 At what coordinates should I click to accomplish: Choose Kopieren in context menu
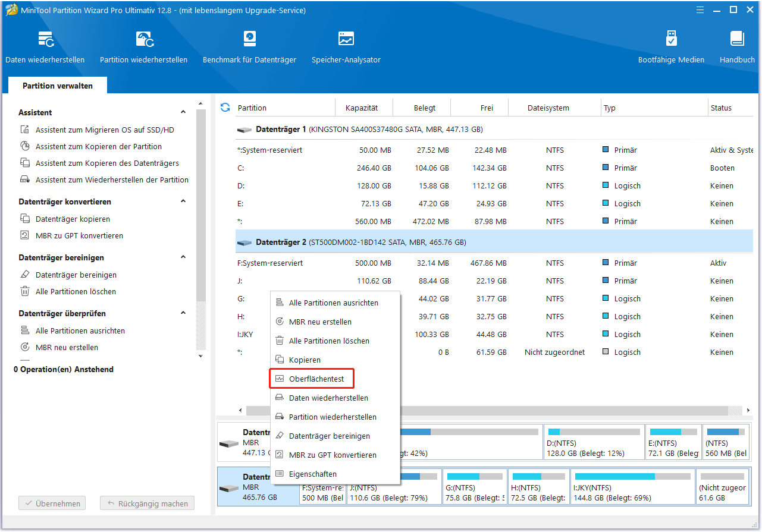click(335, 360)
